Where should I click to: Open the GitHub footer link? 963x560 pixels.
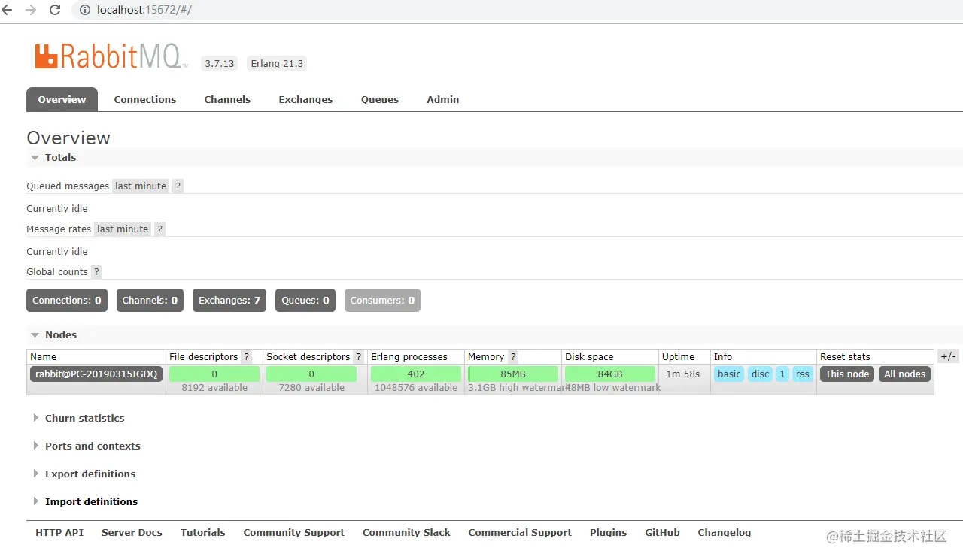click(x=662, y=533)
